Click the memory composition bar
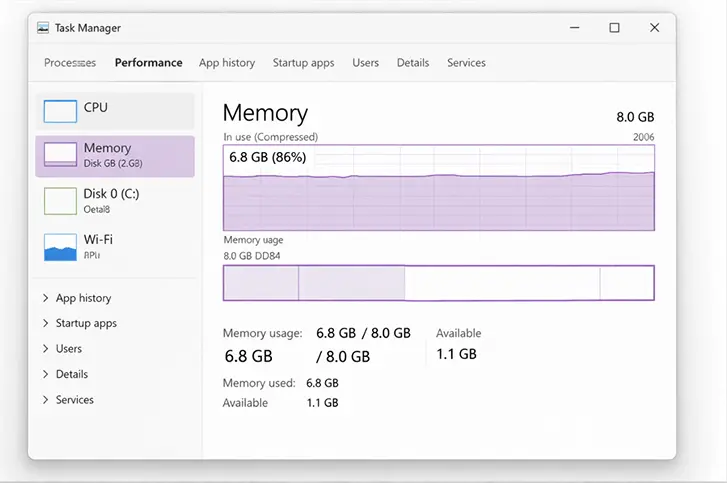Screen dimensions: 727x483 [x=439, y=283]
